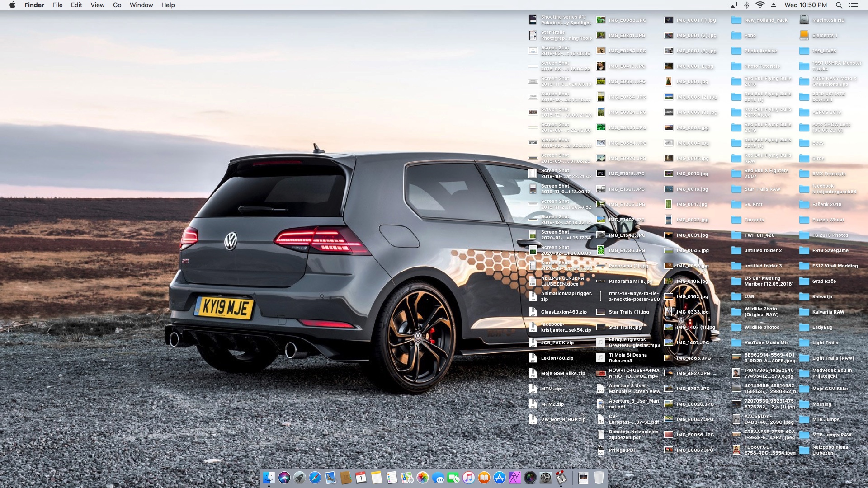This screenshot has width=868, height=488.
Task: Open the Apple menu
Action: pyautogui.click(x=12, y=5)
